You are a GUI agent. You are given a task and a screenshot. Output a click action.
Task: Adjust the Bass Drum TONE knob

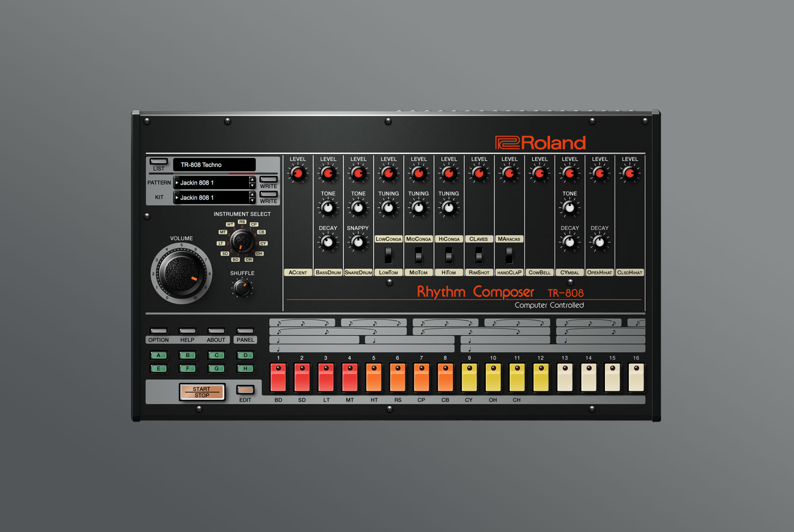tap(328, 207)
